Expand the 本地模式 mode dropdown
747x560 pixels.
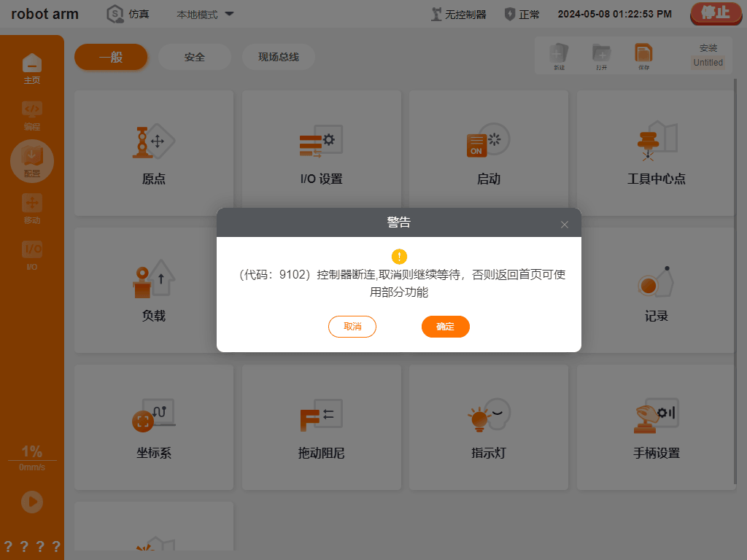[x=205, y=15]
